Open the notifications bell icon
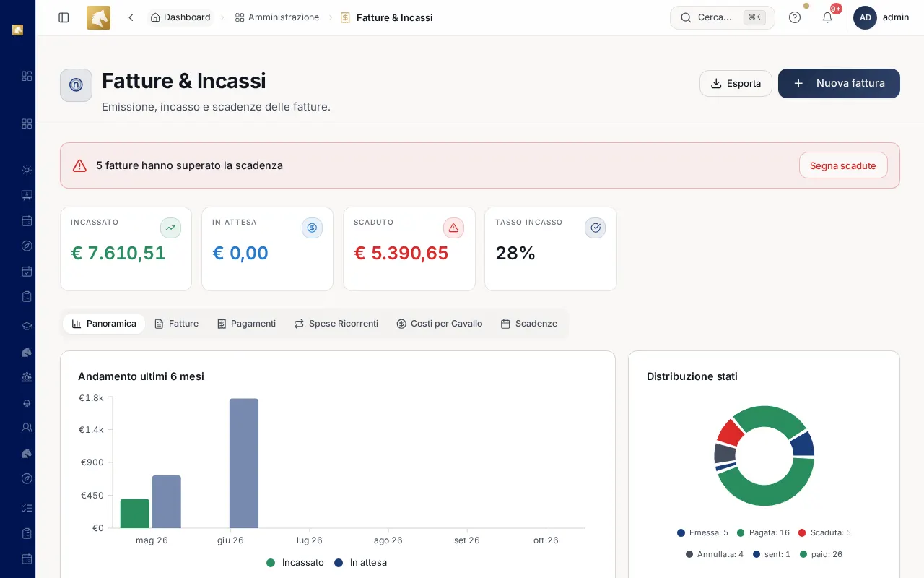Image resolution: width=924 pixels, height=578 pixels. pos(827,17)
